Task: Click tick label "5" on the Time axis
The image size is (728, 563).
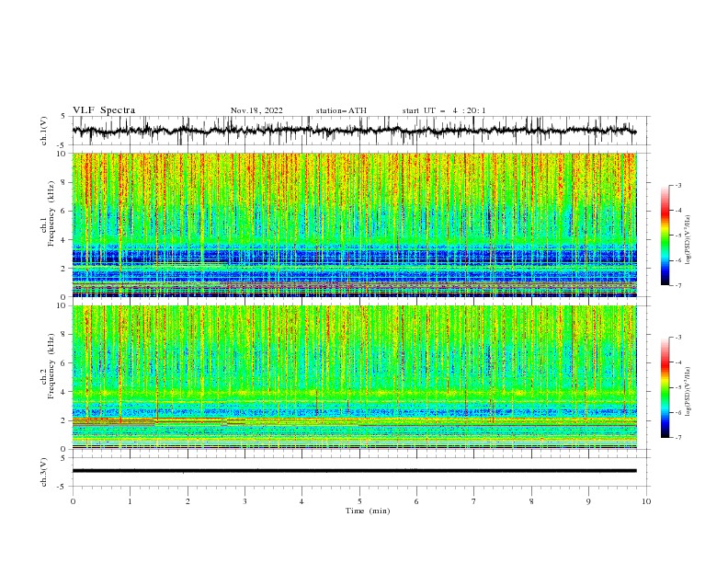Action: point(359,501)
